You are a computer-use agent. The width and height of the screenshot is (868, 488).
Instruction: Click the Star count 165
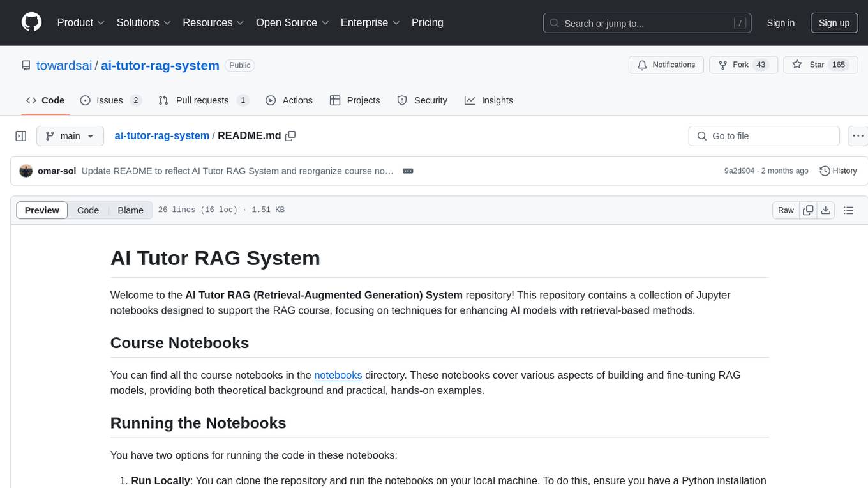[x=839, y=65]
